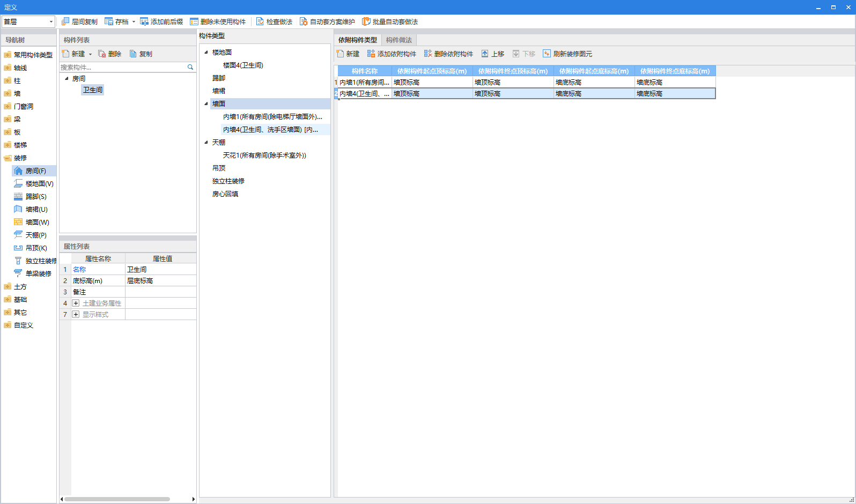Click the 搜索构件 search field
This screenshot has width=856, height=504.
point(123,67)
